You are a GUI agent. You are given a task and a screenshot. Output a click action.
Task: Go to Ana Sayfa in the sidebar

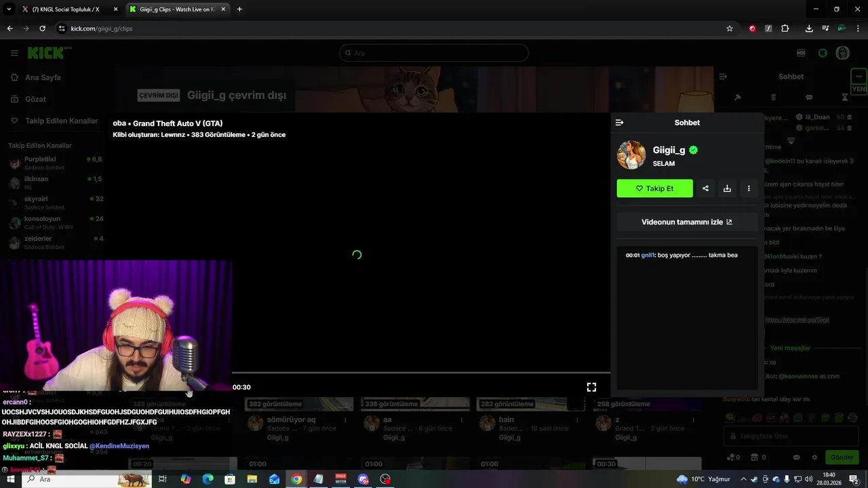coord(43,77)
